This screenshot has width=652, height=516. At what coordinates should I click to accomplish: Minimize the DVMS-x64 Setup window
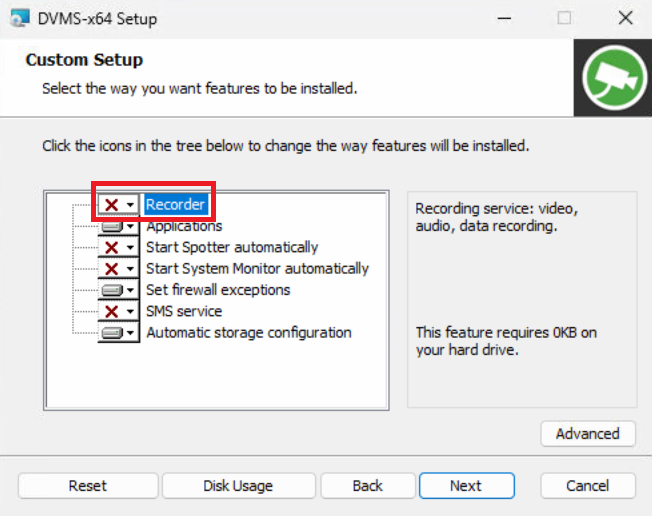point(504,18)
